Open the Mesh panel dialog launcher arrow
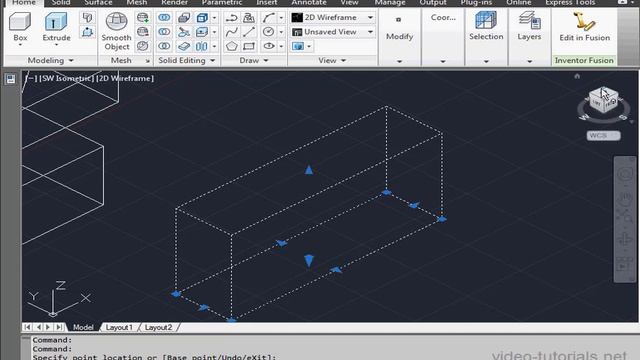The width and height of the screenshot is (640, 360). point(147,61)
